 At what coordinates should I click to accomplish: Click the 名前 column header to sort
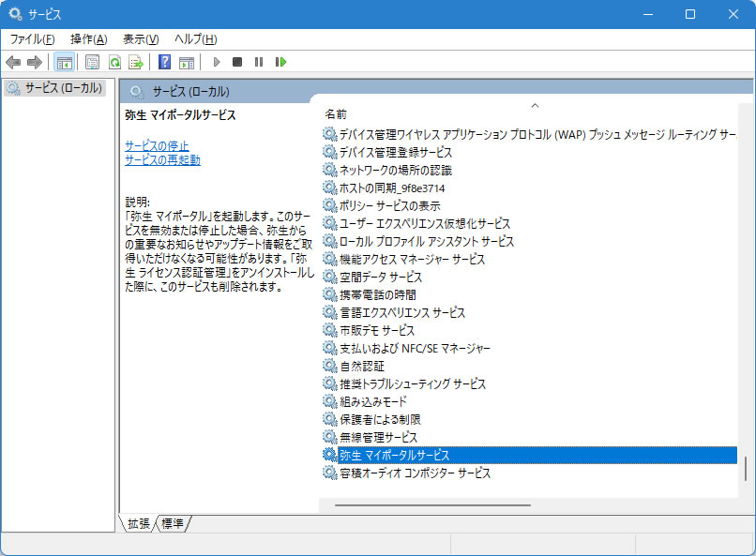[336, 113]
